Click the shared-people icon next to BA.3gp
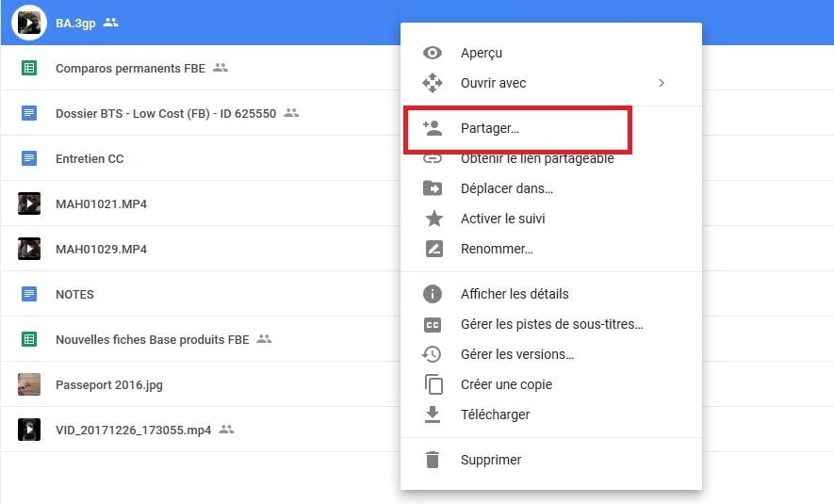 tap(110, 23)
